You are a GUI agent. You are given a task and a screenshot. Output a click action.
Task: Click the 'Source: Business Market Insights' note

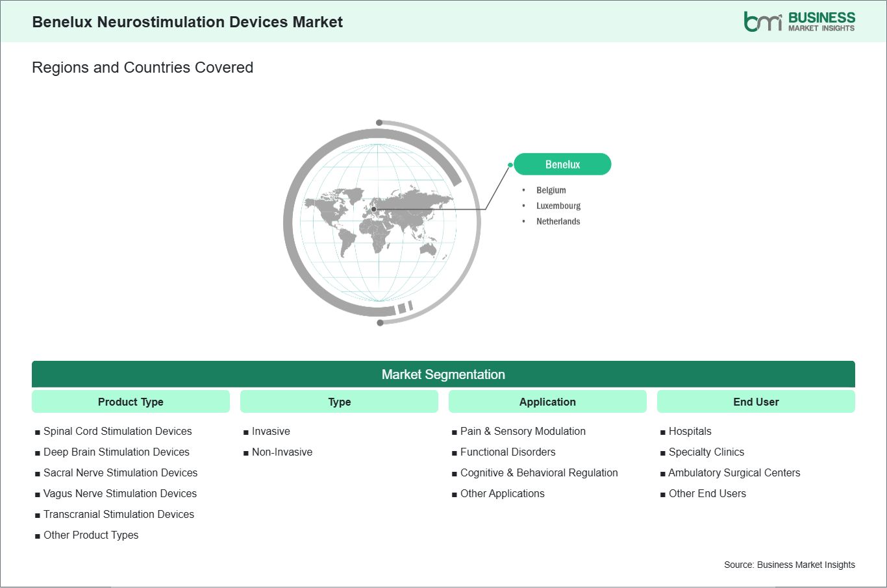coord(790,565)
